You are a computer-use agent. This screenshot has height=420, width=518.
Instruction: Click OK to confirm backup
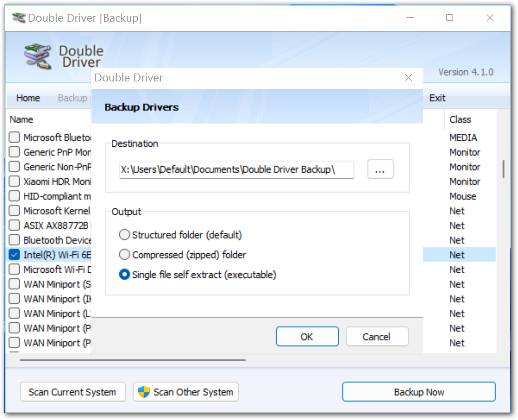click(307, 336)
